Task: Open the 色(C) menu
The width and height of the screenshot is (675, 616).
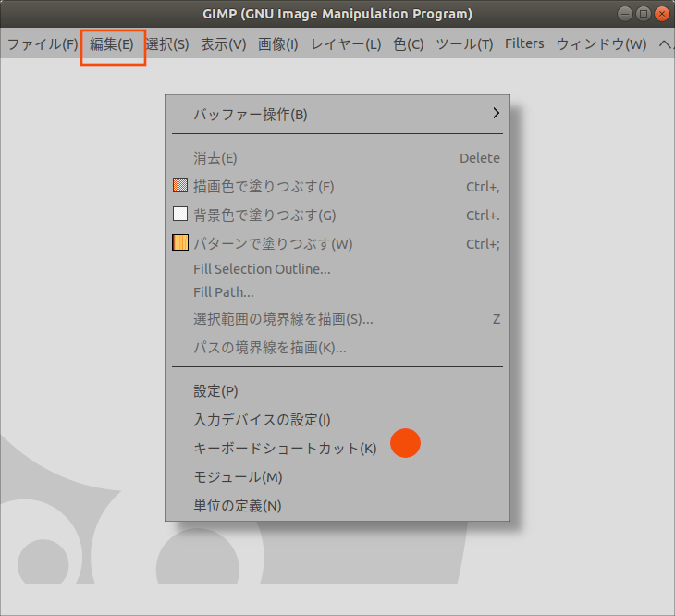Action: coord(408,43)
